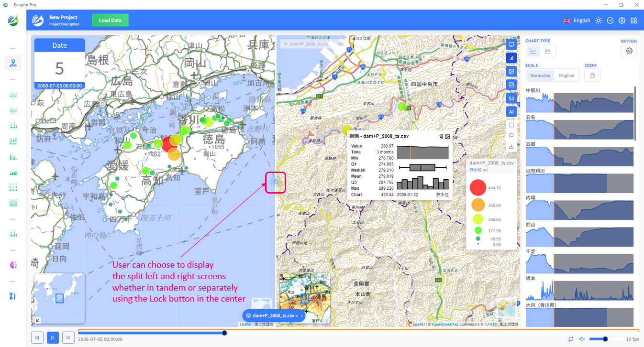The height and width of the screenshot is (347, 644).
Task: Close the dam+P_2008_ts.csv chip
Action: tap(297, 316)
